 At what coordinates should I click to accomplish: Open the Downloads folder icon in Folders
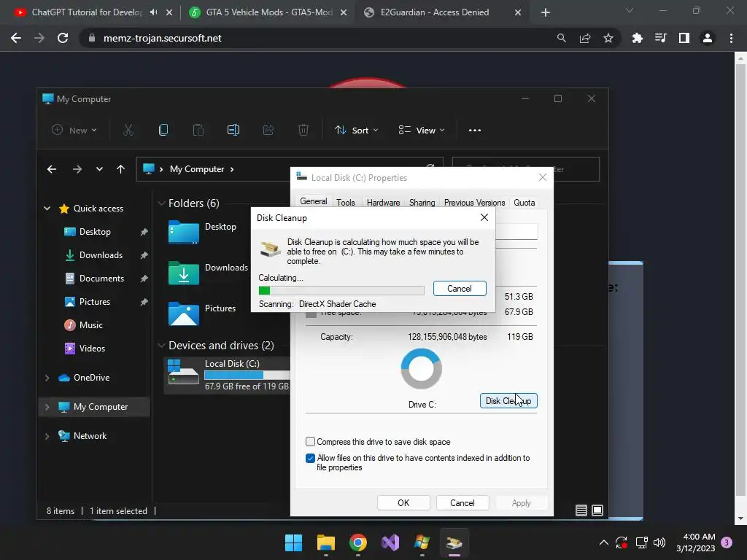pos(183,273)
